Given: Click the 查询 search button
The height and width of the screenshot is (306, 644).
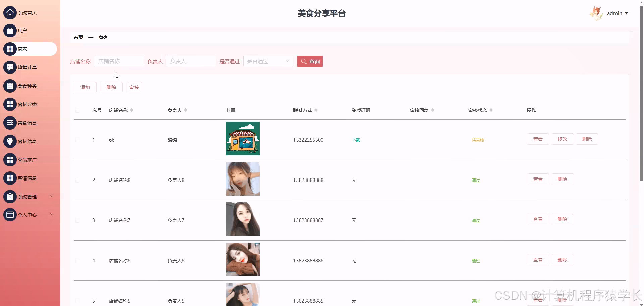Looking at the screenshot, I should click(310, 61).
